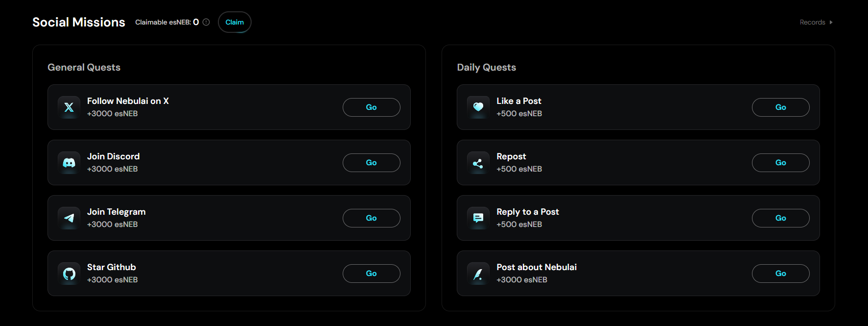This screenshot has width=868, height=326.
Task: Click the heart icon for Like a Post
Action: (x=478, y=107)
